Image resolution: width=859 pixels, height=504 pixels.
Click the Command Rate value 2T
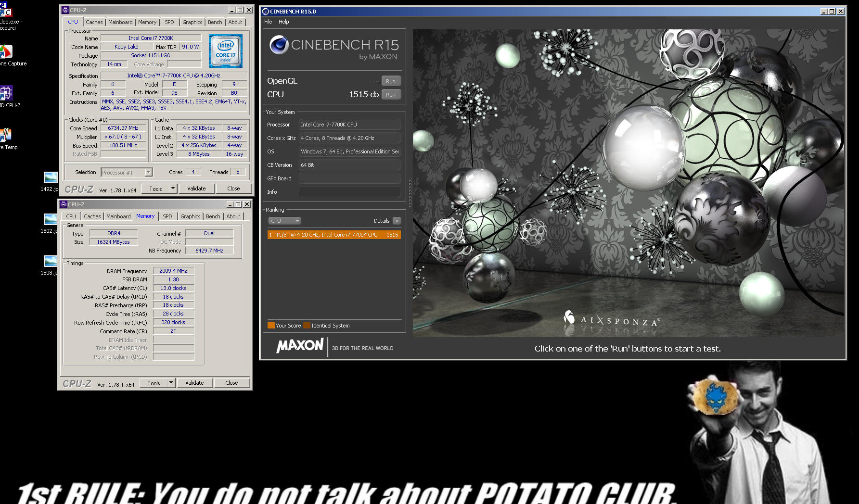point(173,331)
